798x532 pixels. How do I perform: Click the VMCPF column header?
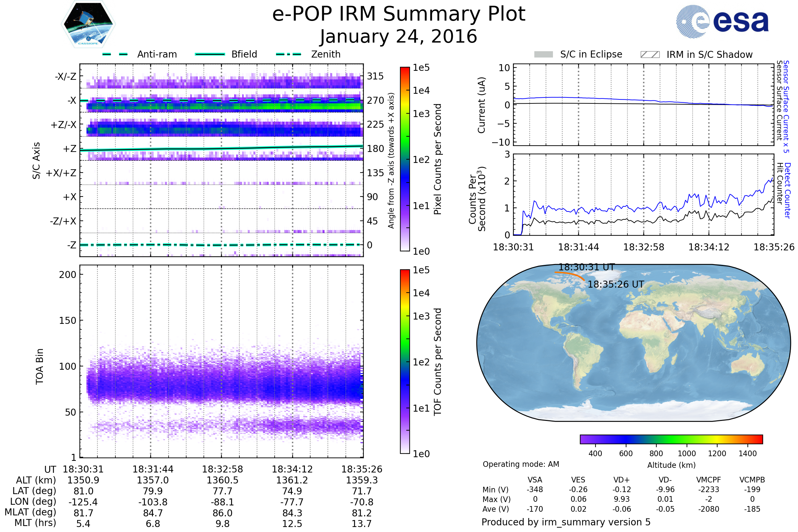[709, 480]
